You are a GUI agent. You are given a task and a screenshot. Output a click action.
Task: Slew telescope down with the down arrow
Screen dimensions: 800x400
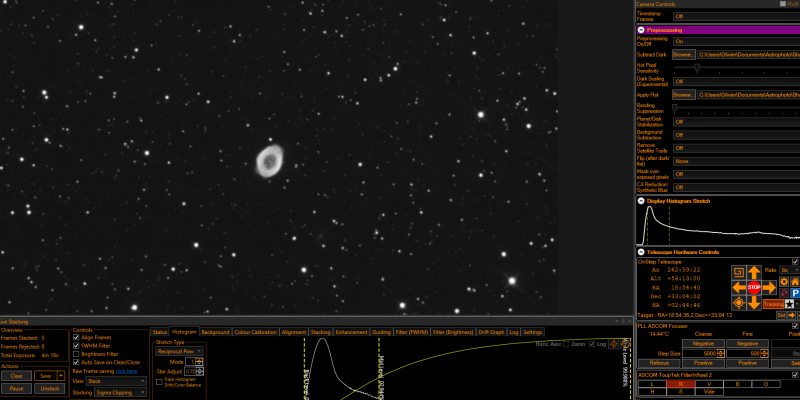[754, 303]
